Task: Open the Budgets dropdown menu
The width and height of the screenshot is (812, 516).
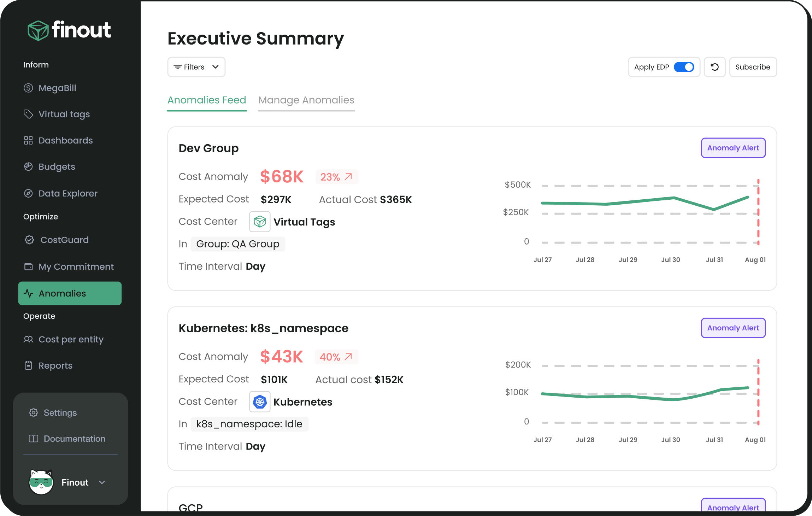Action: (x=57, y=166)
